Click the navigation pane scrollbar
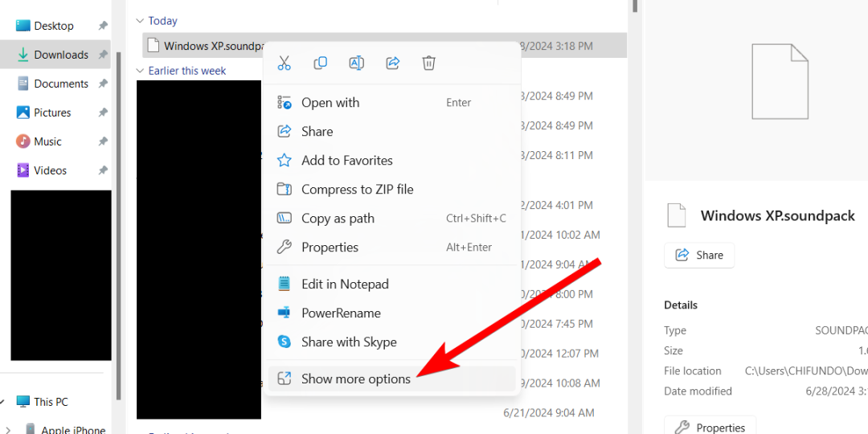 118,226
